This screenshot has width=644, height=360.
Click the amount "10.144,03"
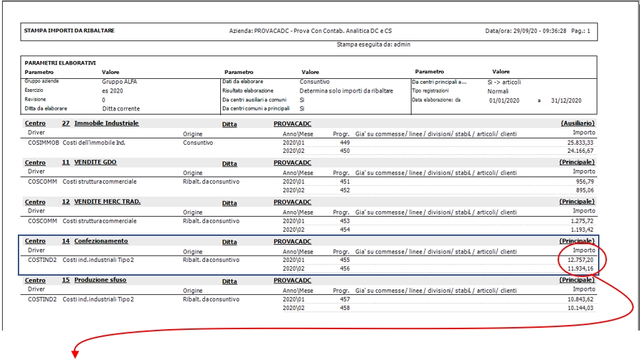580,308
